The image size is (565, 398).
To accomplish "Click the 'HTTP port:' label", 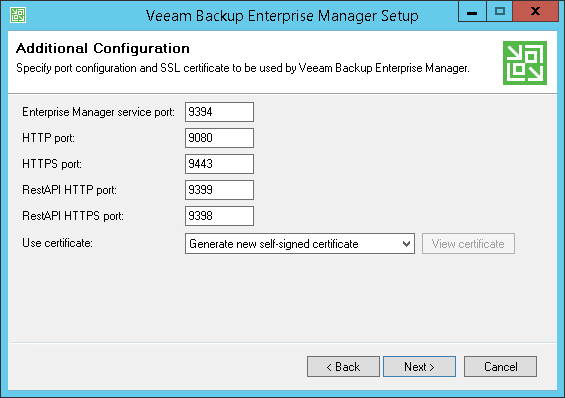I will click(48, 138).
